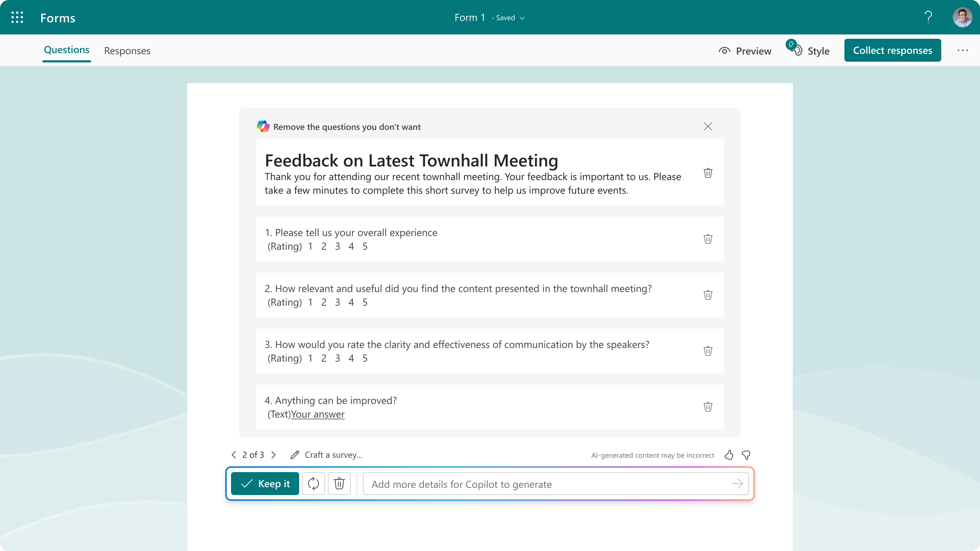
Task: Switch to the Responses tab
Action: pyautogui.click(x=127, y=51)
